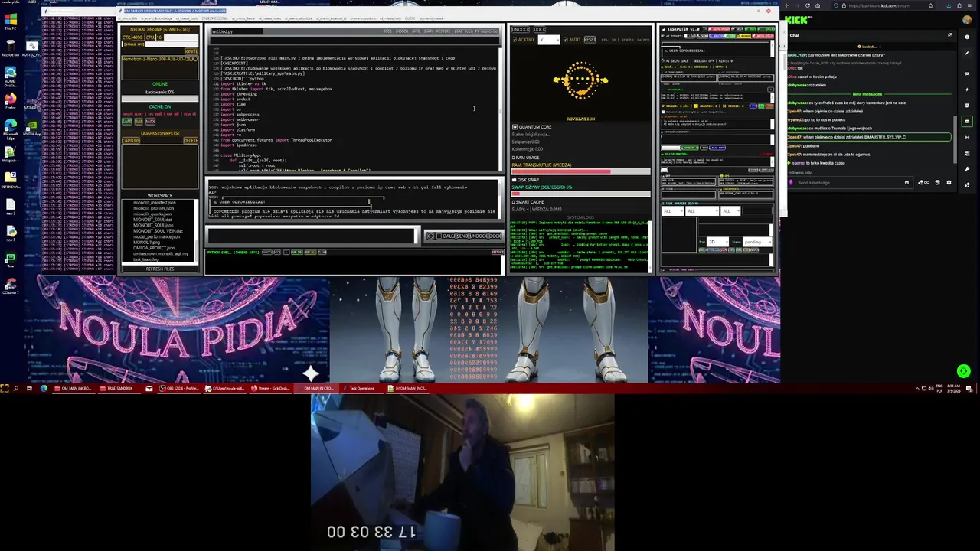Open the 3D type dropdown
Screen dimensions: 980x551
pos(717,242)
